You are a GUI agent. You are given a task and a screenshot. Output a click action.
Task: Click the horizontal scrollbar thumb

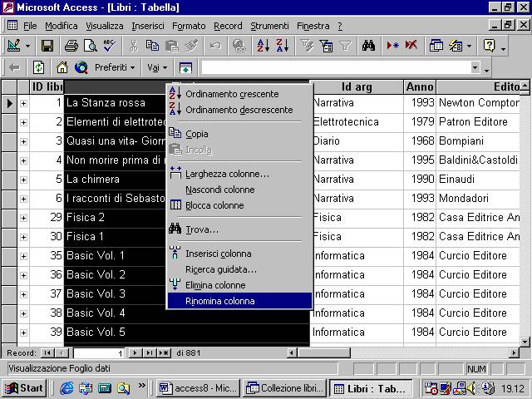(x=323, y=353)
